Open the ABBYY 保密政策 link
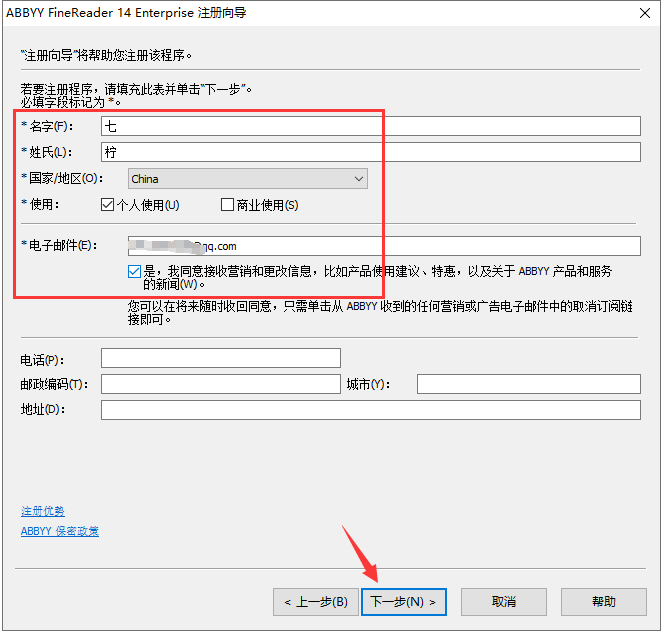Screen dimensions: 663x633 60,531
